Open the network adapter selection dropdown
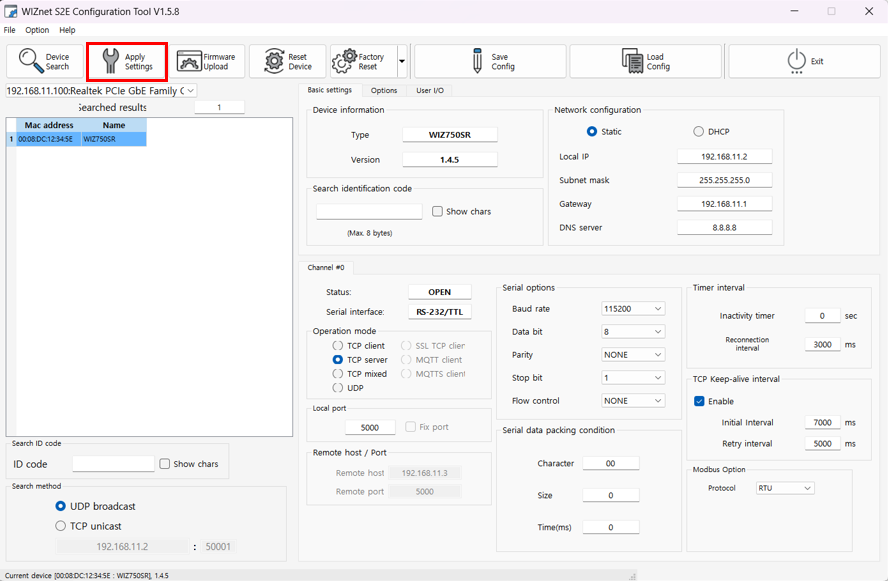The height and width of the screenshot is (581, 888). 190,91
